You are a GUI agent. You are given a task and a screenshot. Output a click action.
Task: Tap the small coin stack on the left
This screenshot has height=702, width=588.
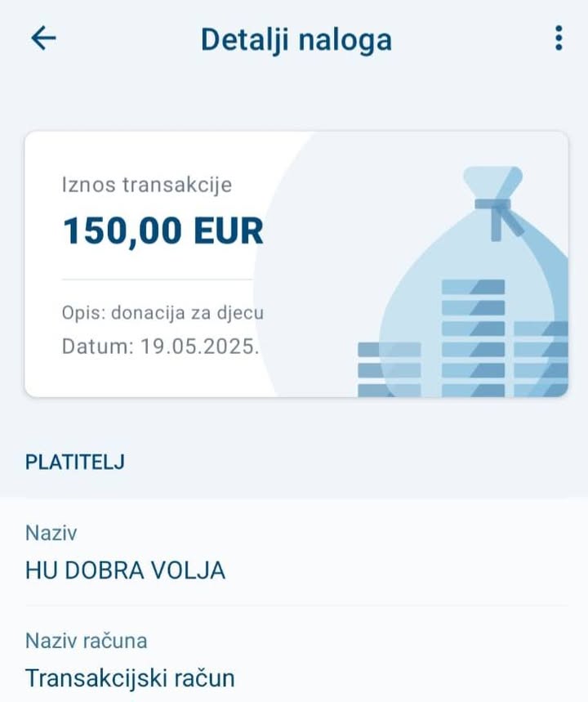389,369
